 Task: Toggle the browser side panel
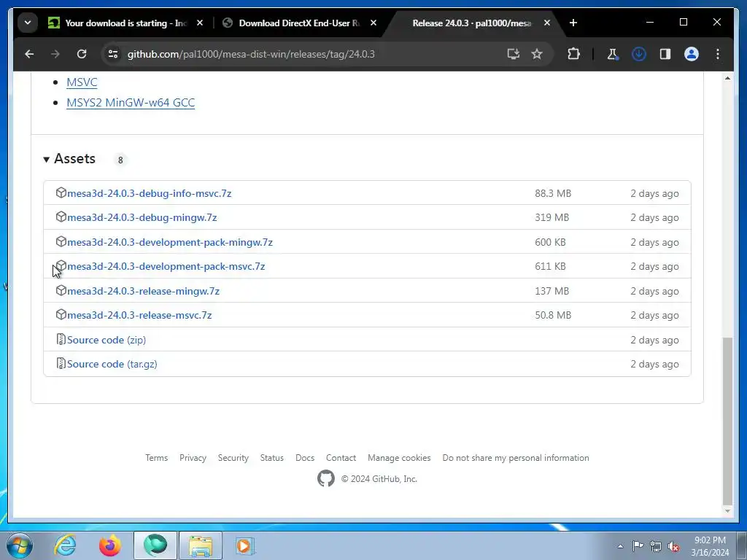pyautogui.click(x=665, y=54)
